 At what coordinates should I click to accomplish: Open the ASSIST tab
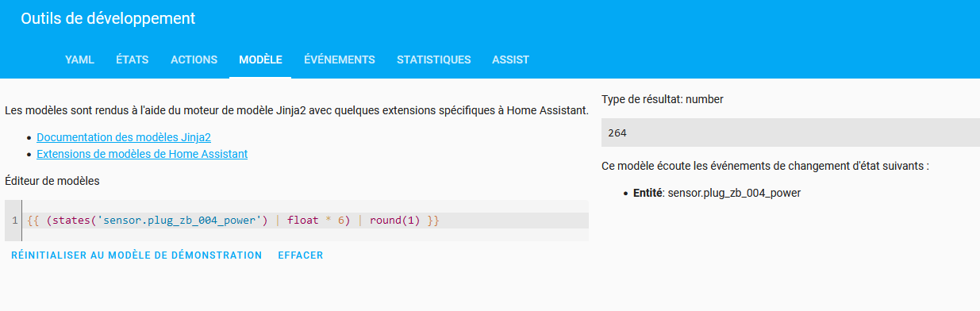(510, 60)
